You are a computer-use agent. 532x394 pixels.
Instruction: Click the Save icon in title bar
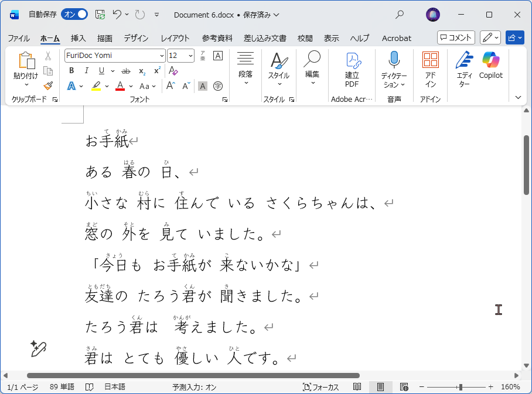[x=100, y=15]
